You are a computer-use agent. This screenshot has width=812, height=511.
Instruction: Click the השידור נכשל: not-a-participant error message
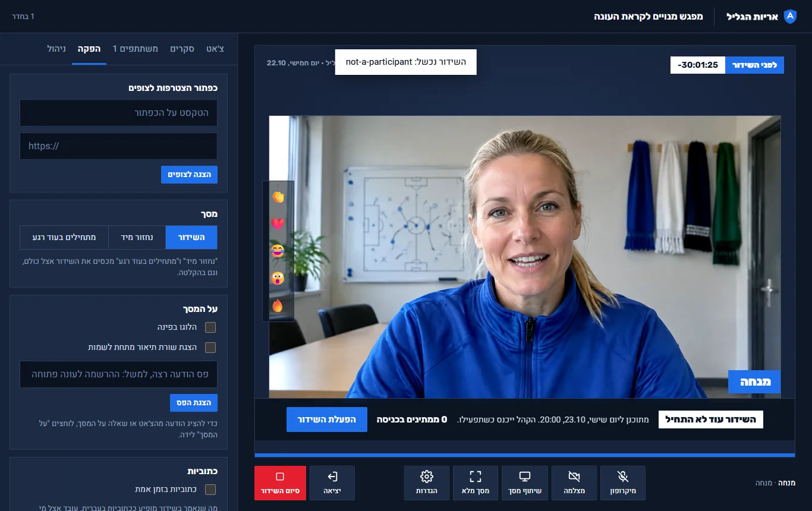406,62
